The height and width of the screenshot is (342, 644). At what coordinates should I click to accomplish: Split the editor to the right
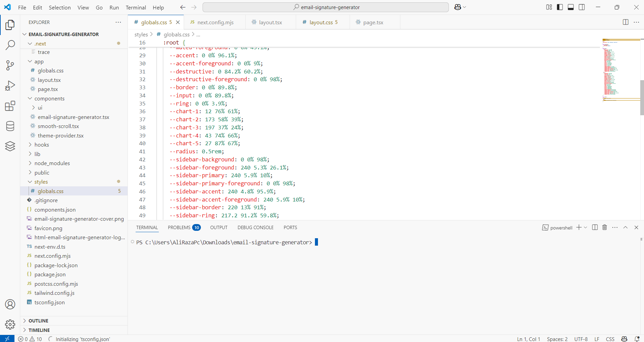(x=625, y=22)
